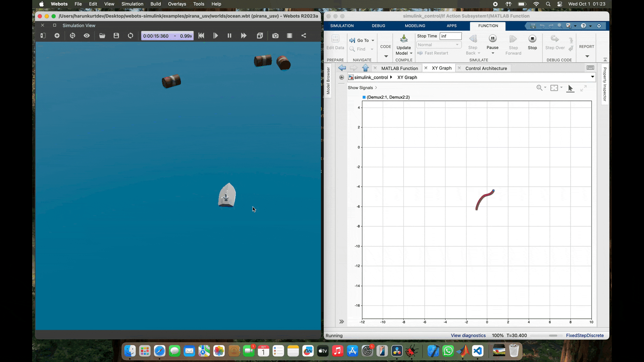Click the movie recording film icon

point(289,36)
